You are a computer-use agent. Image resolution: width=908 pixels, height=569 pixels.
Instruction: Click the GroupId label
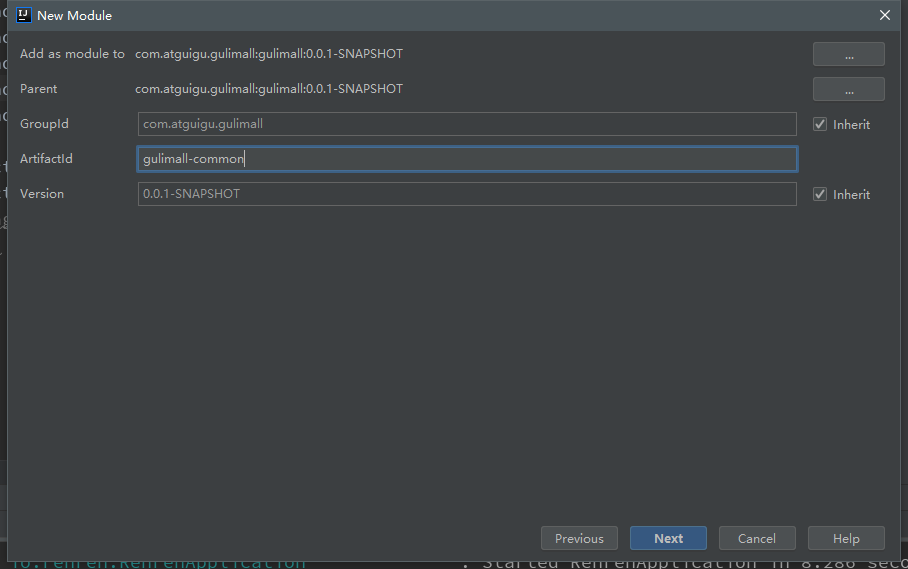point(44,124)
